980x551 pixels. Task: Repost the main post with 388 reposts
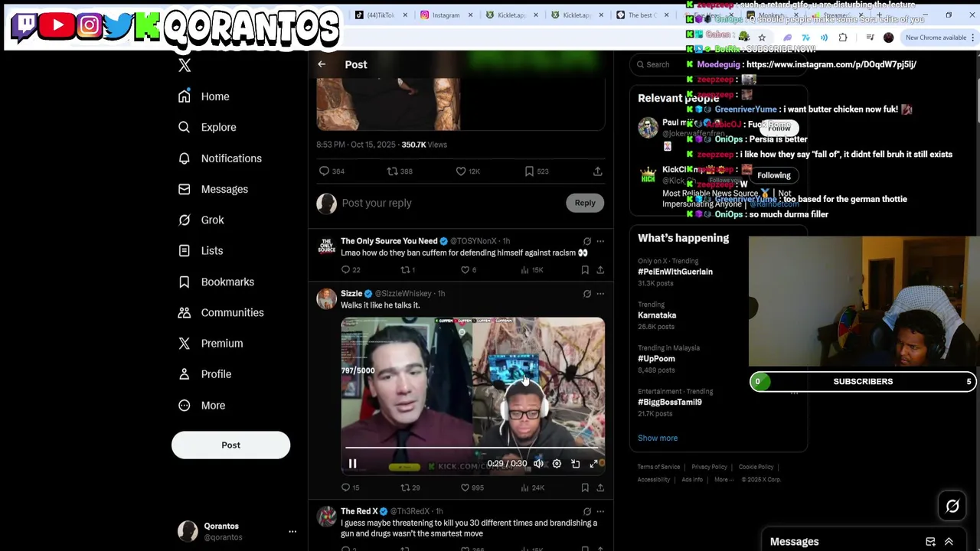point(400,171)
